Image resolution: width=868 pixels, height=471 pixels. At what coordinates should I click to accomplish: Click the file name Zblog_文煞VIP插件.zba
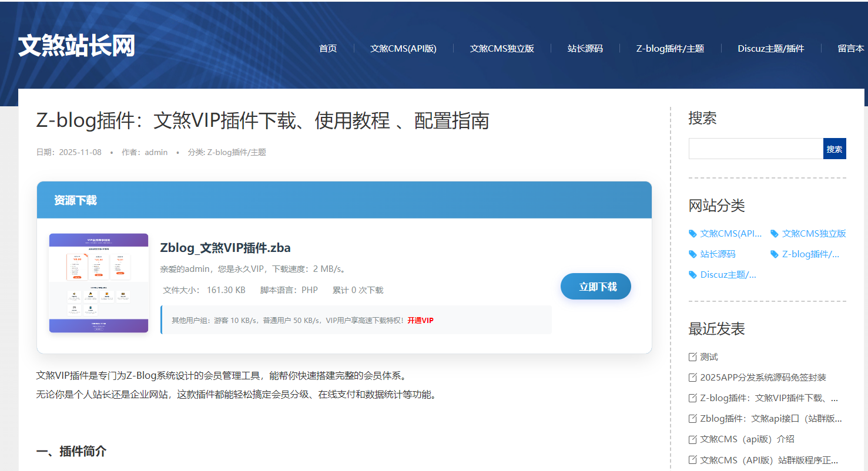pyautogui.click(x=225, y=247)
